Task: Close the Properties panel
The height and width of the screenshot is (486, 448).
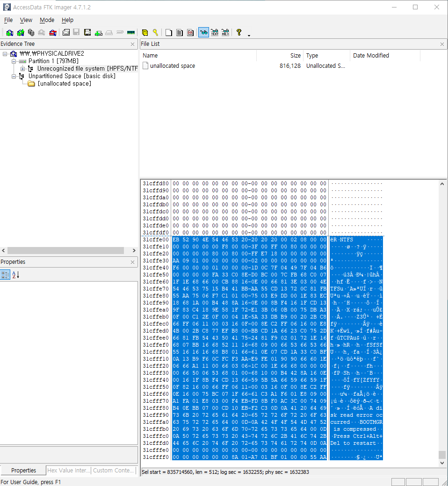Action: (x=133, y=262)
